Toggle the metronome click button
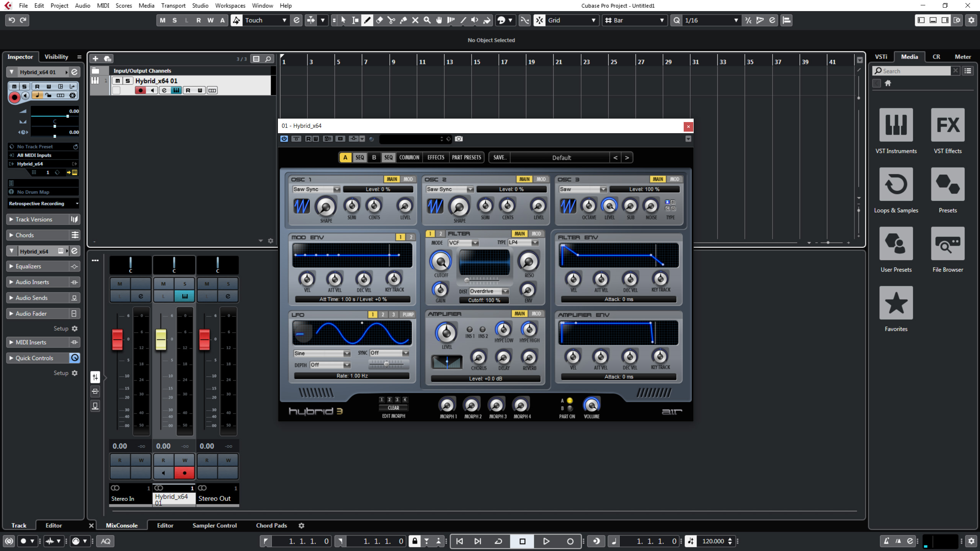The width and height of the screenshot is (980, 551). click(886, 541)
